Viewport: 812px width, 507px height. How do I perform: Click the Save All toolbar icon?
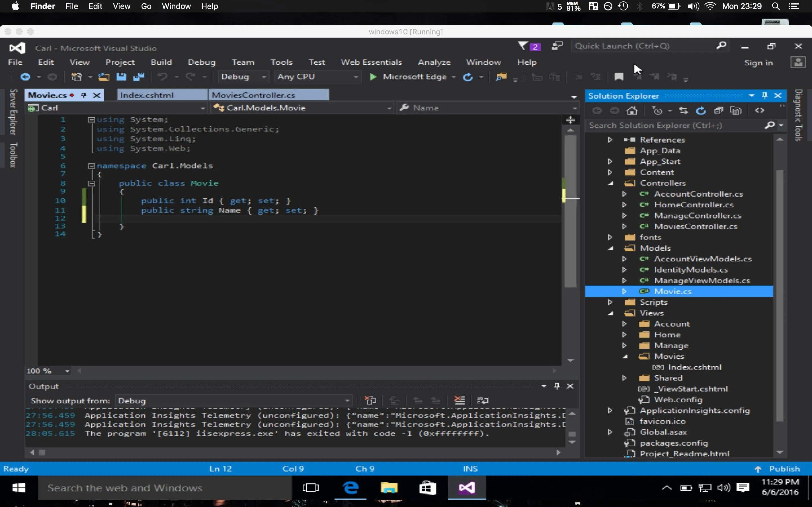click(139, 77)
